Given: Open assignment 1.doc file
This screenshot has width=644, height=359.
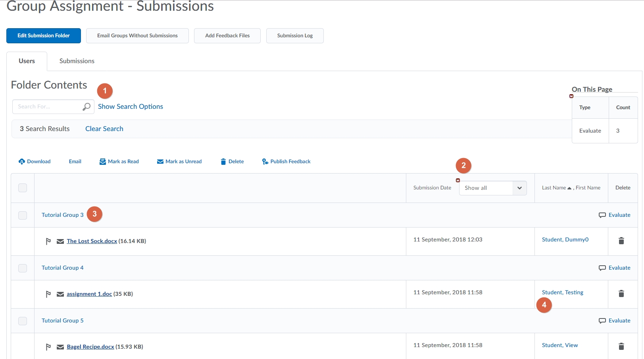Looking at the screenshot, I should pyautogui.click(x=89, y=294).
